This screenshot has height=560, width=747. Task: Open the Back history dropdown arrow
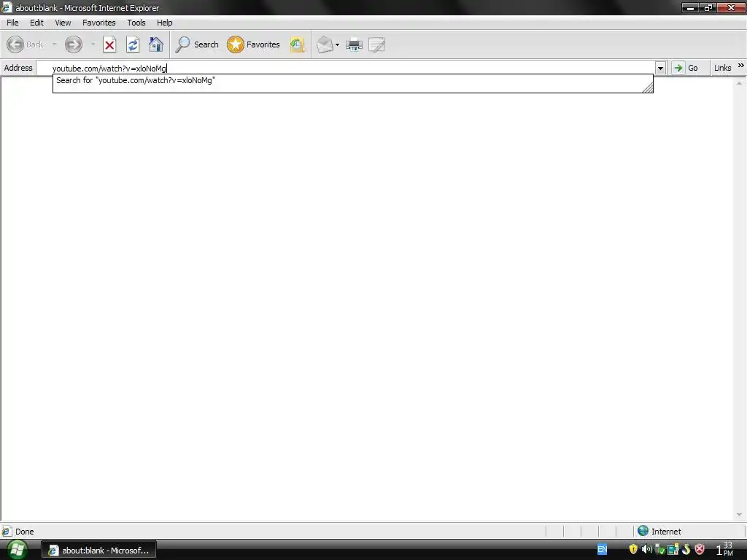54,44
